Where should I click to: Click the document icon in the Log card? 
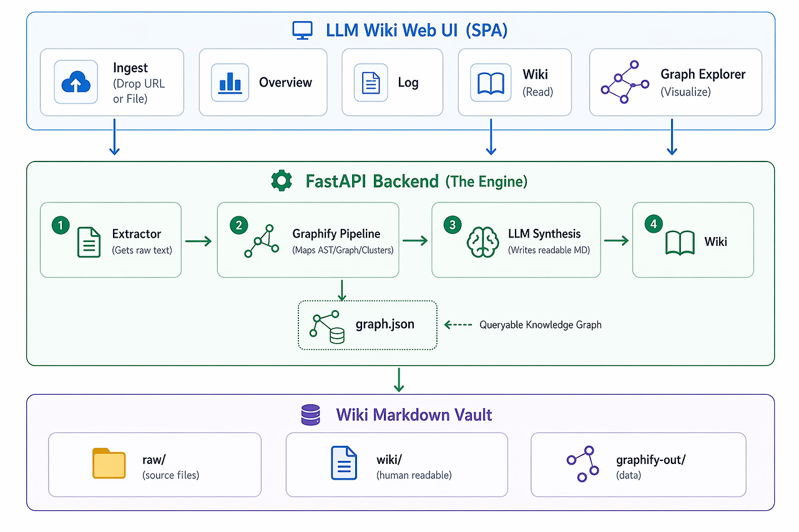pos(371,83)
